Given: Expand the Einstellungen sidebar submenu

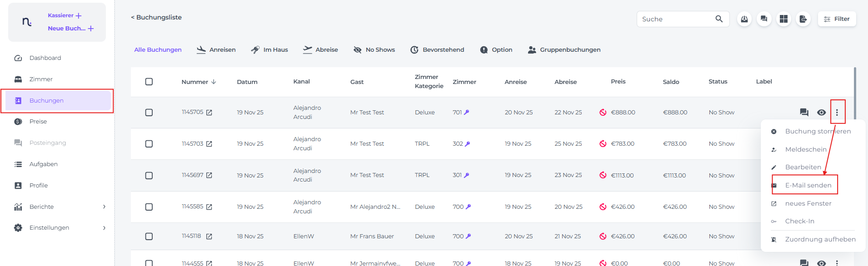Looking at the screenshot, I should click(104, 228).
